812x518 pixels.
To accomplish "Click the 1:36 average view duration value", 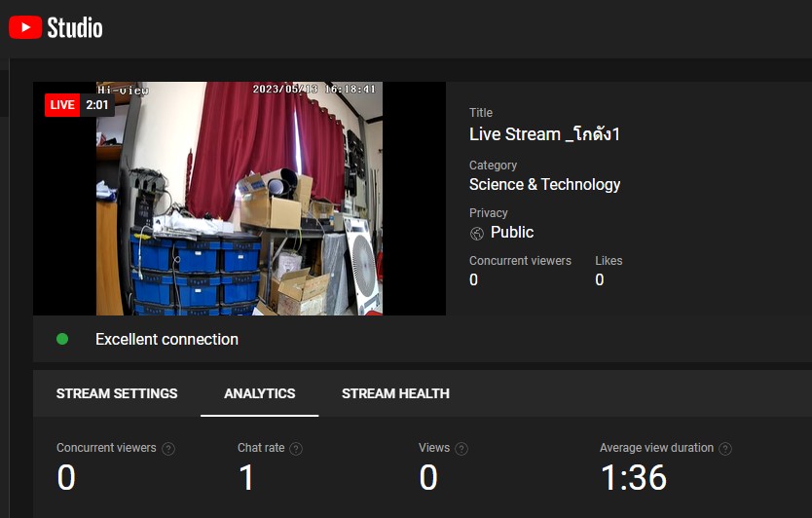I will point(633,478).
